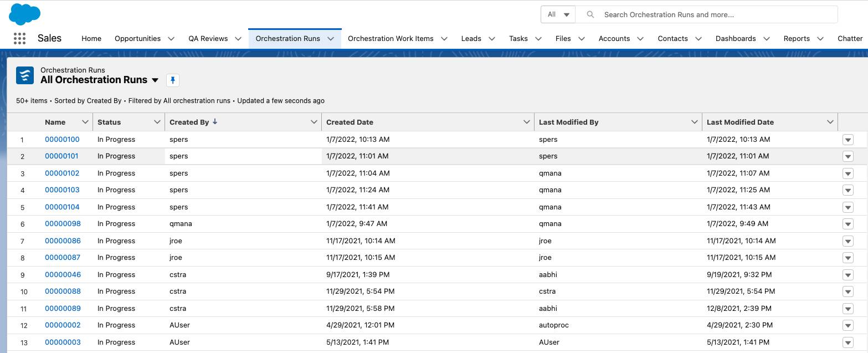The image size is (868, 353).
Task: Open Last Modified Date column options chevron
Action: pyautogui.click(x=830, y=122)
